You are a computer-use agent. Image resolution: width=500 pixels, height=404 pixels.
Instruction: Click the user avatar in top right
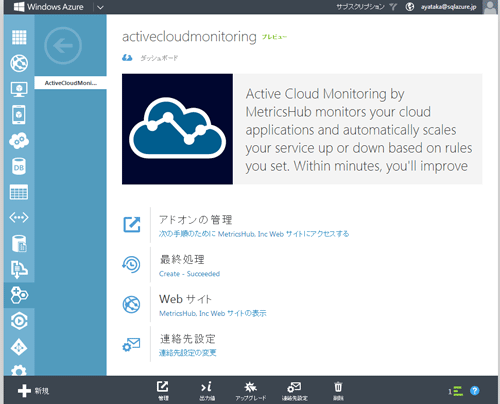(490, 7)
